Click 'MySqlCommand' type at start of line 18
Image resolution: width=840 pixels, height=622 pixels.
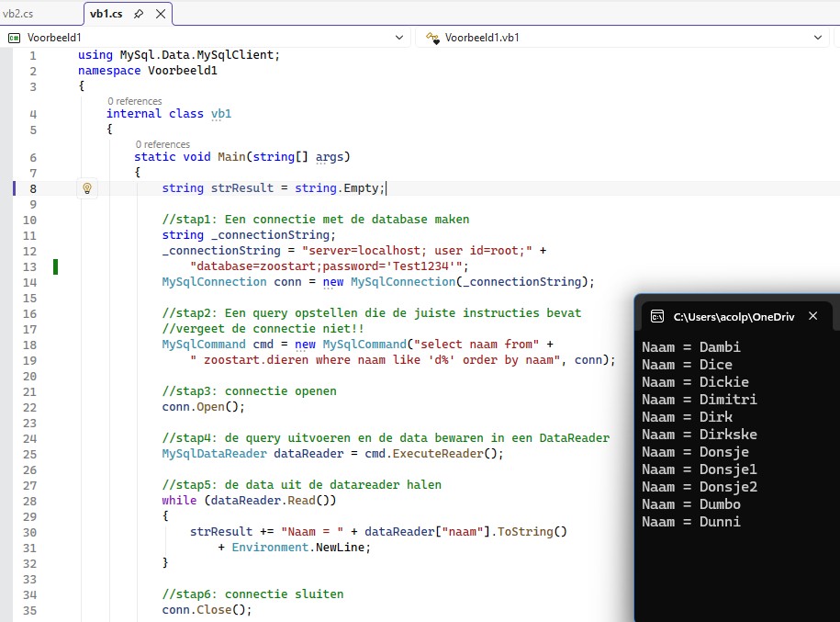204,345
